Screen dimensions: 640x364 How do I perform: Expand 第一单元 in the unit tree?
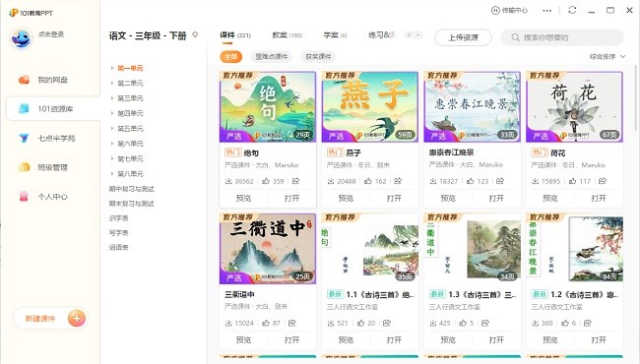pyautogui.click(x=112, y=68)
